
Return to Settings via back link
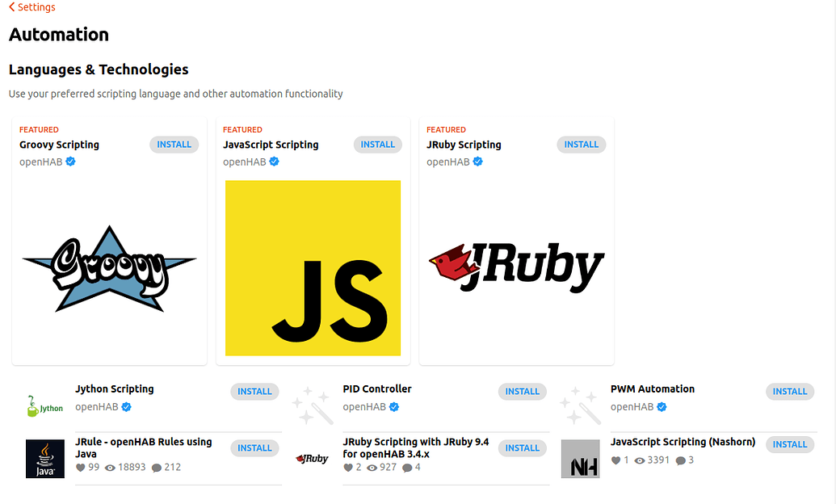tap(31, 7)
